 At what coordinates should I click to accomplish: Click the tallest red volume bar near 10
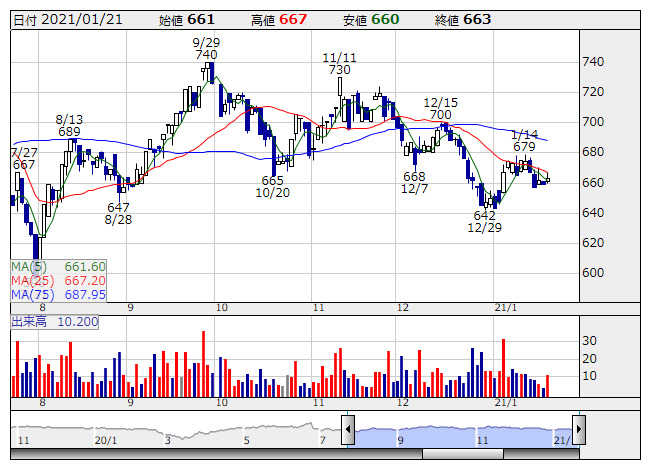[x=204, y=364]
